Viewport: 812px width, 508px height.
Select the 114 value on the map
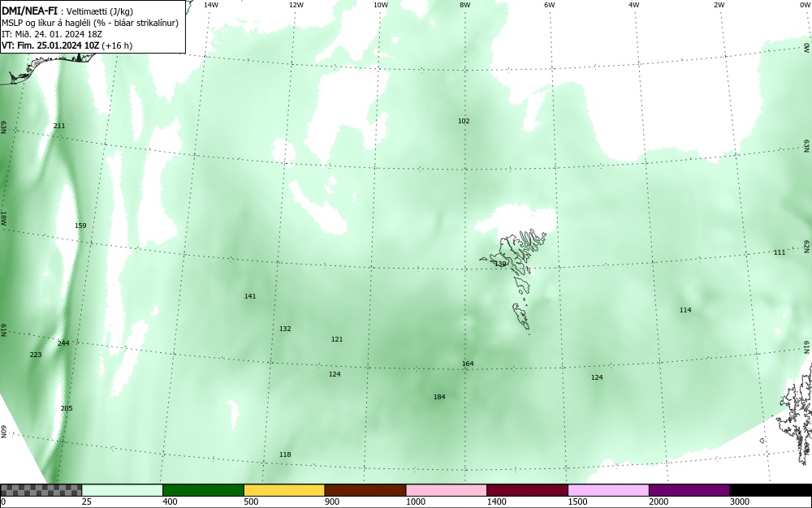685,310
